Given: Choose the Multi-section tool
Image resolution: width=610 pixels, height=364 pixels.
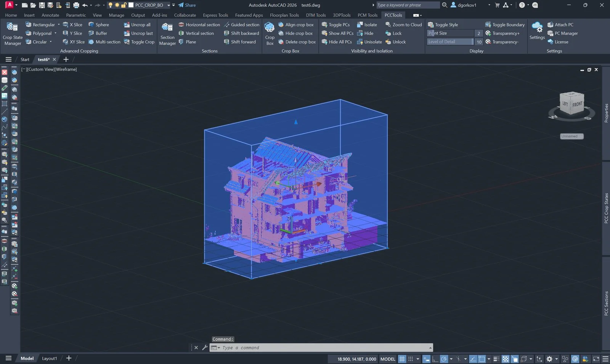Looking at the screenshot, I should click(x=104, y=42).
